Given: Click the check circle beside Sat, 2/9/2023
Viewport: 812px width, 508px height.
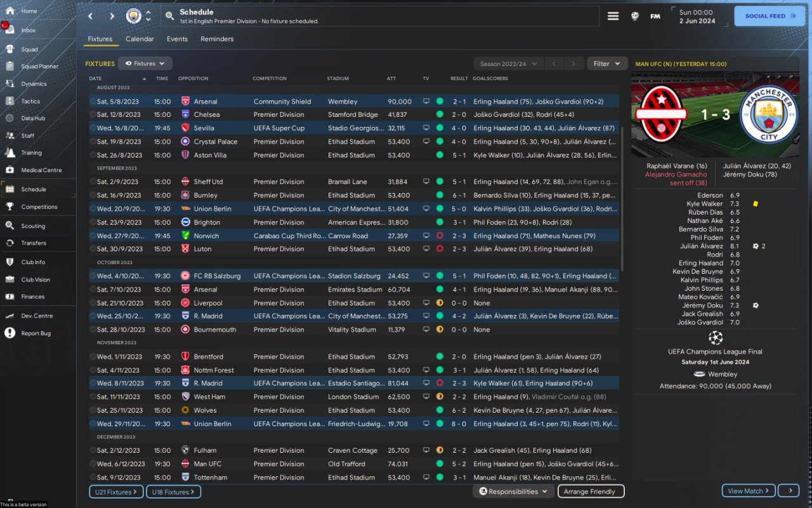Looking at the screenshot, I should [93, 182].
